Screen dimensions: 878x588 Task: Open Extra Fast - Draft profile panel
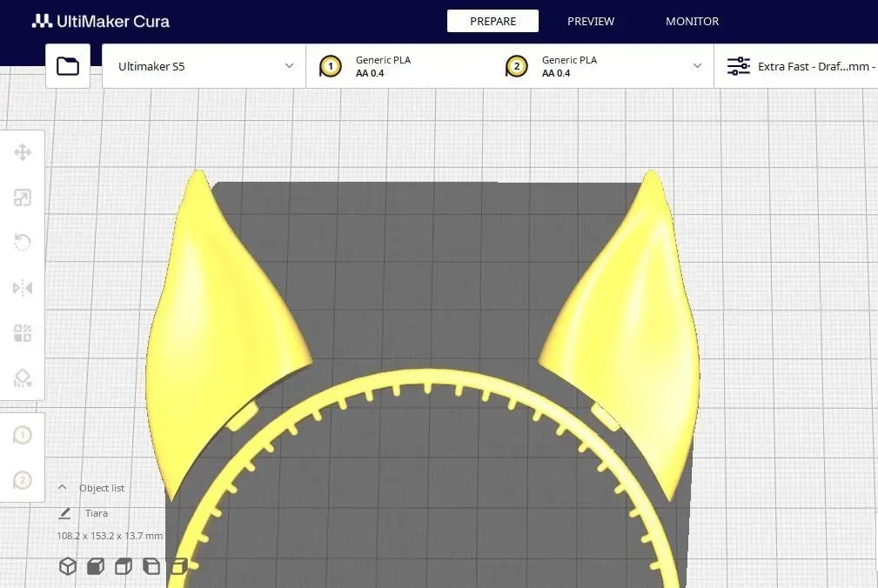tap(796, 66)
